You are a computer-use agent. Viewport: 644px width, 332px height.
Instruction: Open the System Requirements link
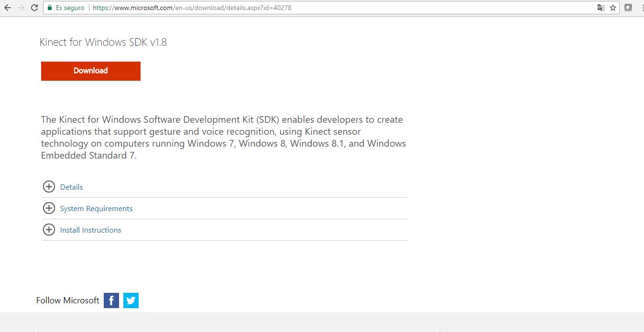tap(96, 209)
